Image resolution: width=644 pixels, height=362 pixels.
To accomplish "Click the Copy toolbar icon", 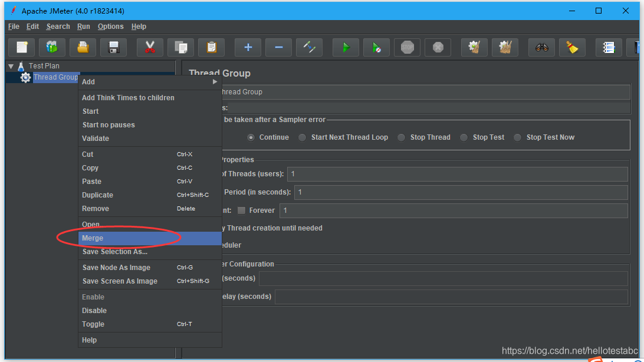I will coord(180,48).
